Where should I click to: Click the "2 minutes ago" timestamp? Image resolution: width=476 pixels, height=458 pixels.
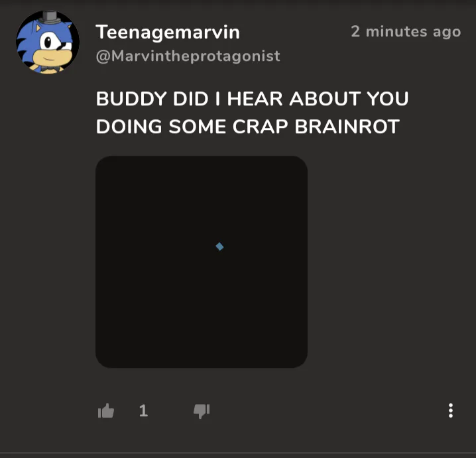[406, 32]
